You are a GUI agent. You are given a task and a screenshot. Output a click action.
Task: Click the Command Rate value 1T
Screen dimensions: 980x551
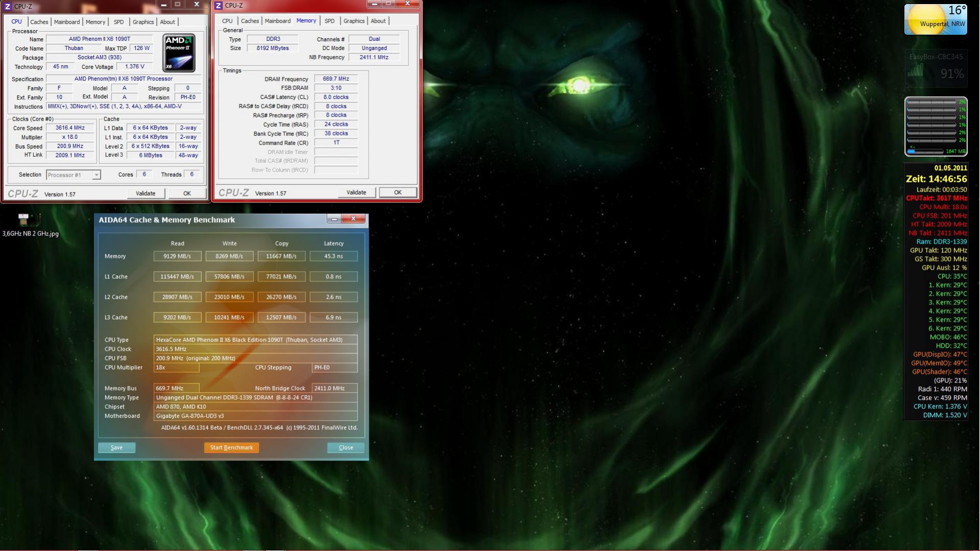pyautogui.click(x=336, y=142)
